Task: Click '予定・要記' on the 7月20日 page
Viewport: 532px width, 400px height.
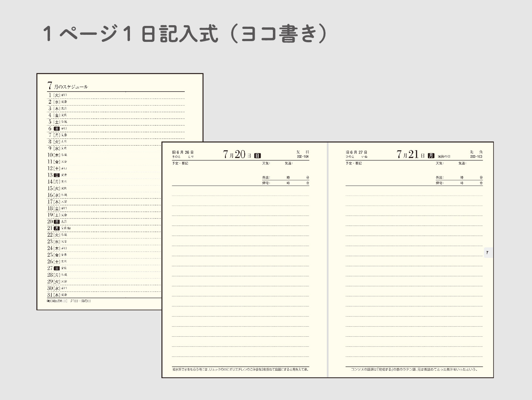Action: [x=180, y=163]
